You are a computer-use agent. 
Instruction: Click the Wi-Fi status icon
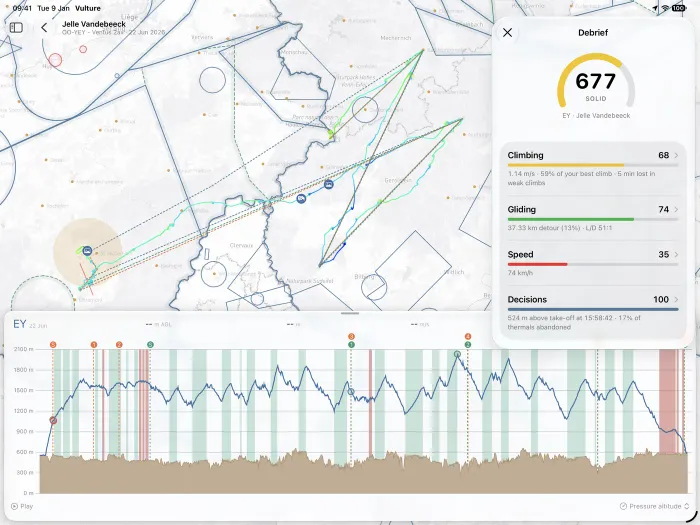click(665, 8)
